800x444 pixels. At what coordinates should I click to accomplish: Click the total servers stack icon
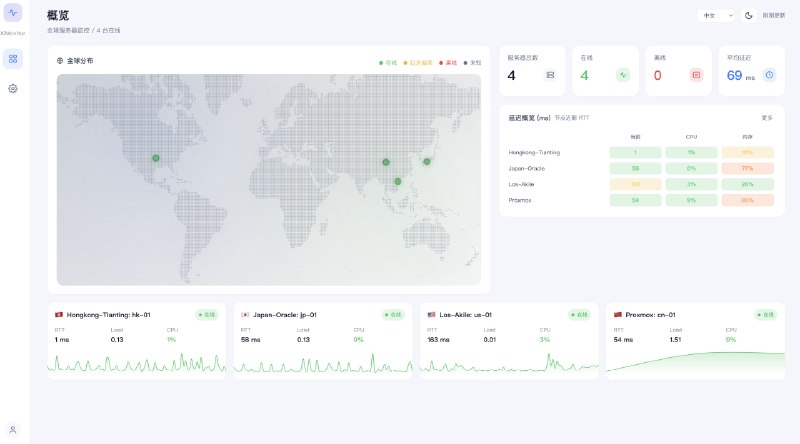(x=550, y=75)
